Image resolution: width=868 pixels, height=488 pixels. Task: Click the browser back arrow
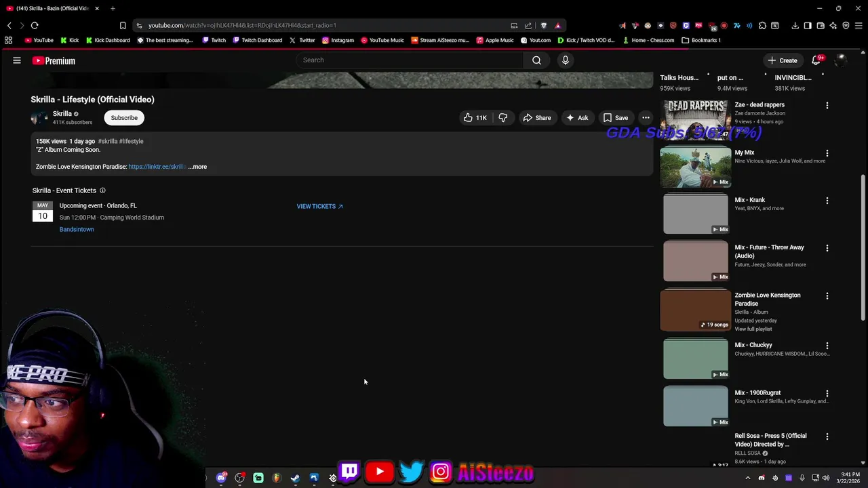[x=9, y=26]
